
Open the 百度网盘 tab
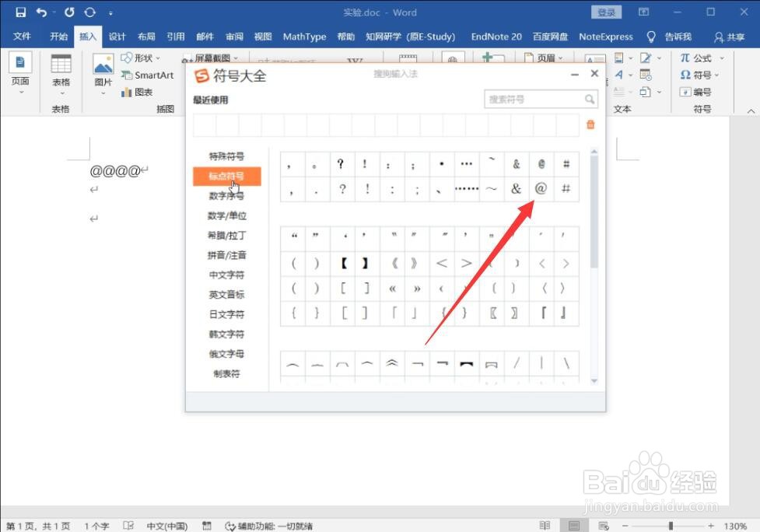(x=550, y=37)
